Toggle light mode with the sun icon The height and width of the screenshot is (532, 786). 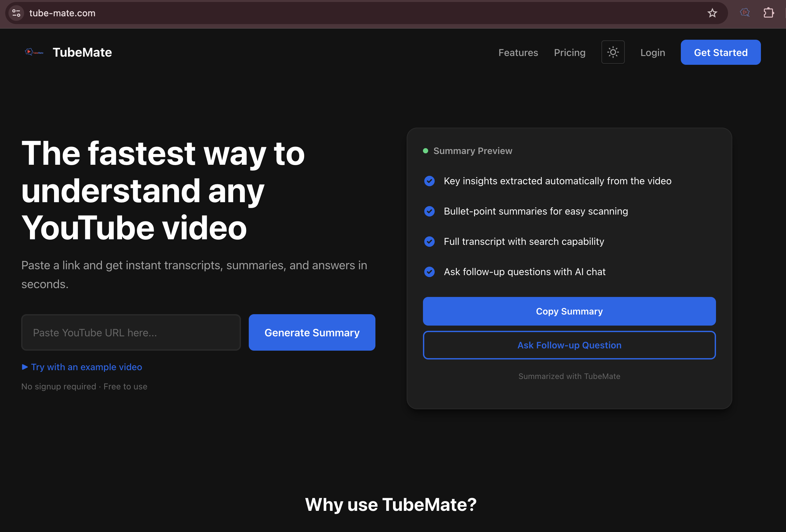613,52
